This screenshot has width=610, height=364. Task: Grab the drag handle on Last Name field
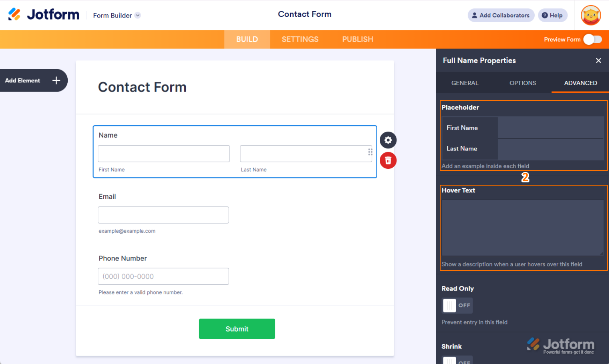370,152
